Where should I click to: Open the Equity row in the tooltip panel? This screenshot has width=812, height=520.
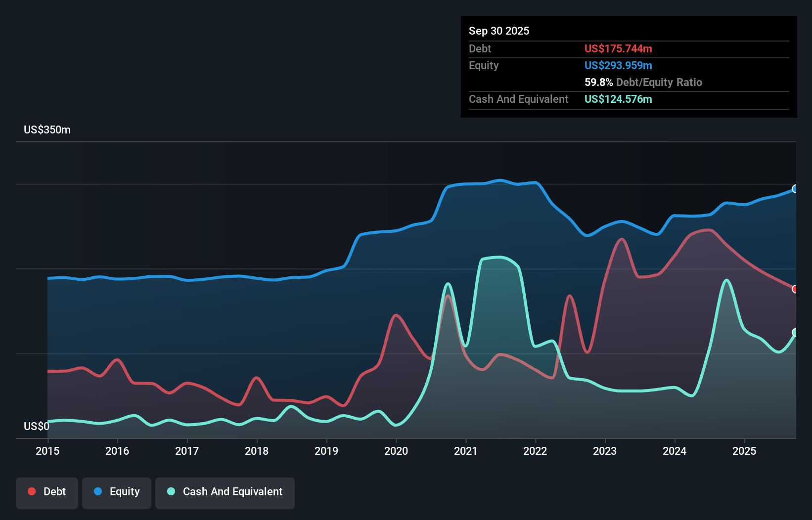tap(484, 65)
